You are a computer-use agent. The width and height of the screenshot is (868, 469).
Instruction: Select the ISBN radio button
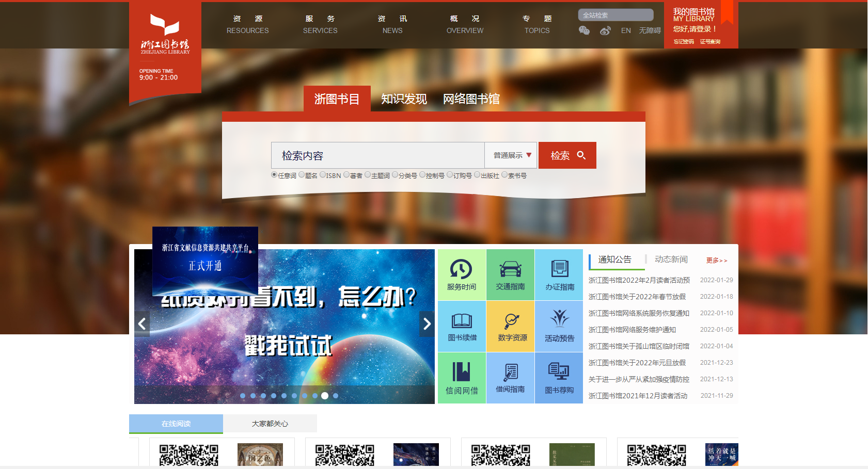pyautogui.click(x=323, y=175)
